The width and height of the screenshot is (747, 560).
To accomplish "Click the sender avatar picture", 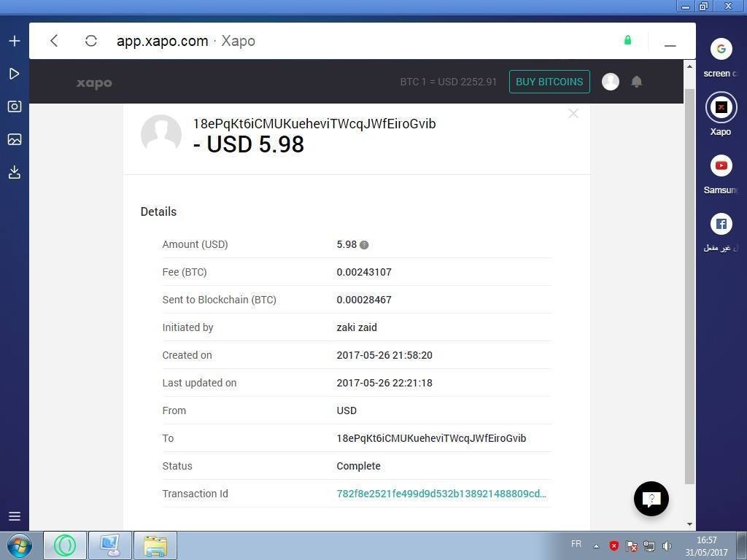I will [x=161, y=134].
